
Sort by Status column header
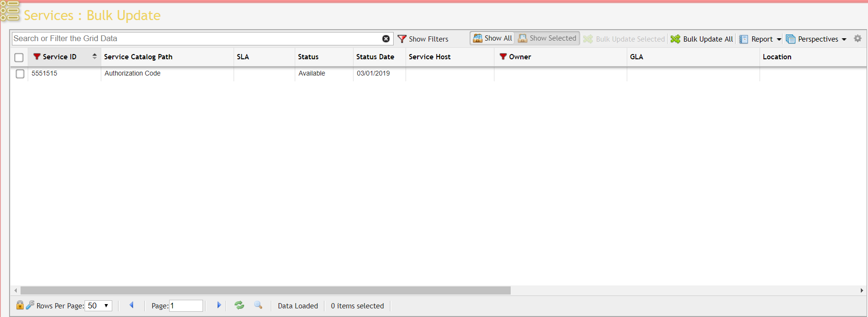[324, 57]
